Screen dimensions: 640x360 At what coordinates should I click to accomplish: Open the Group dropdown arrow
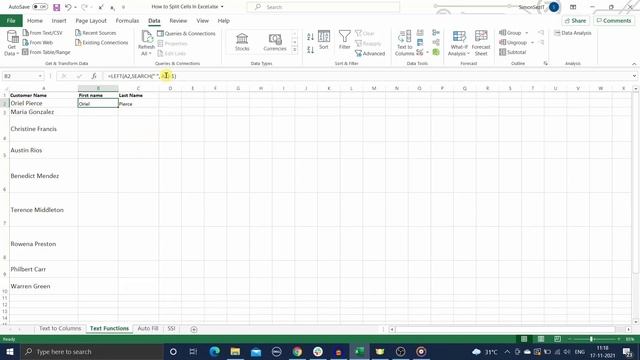point(527,33)
